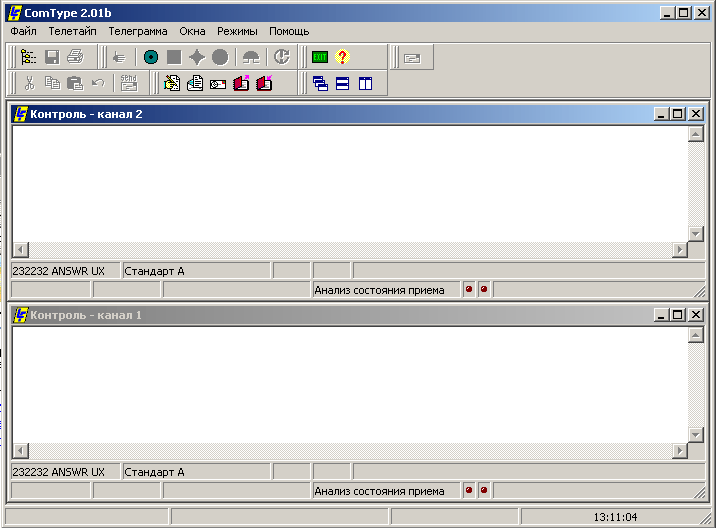Click second red indicator light in канал 2
The height and width of the screenshot is (528, 716).
pyautogui.click(x=484, y=289)
